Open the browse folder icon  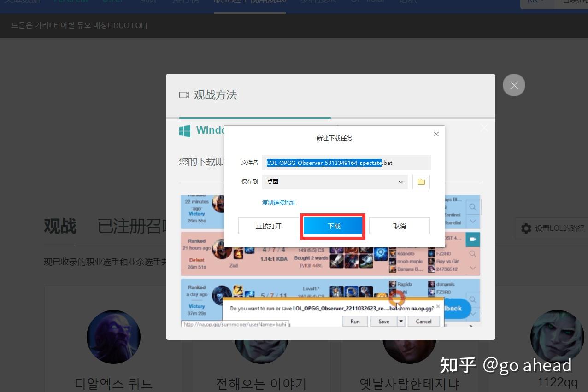421,181
